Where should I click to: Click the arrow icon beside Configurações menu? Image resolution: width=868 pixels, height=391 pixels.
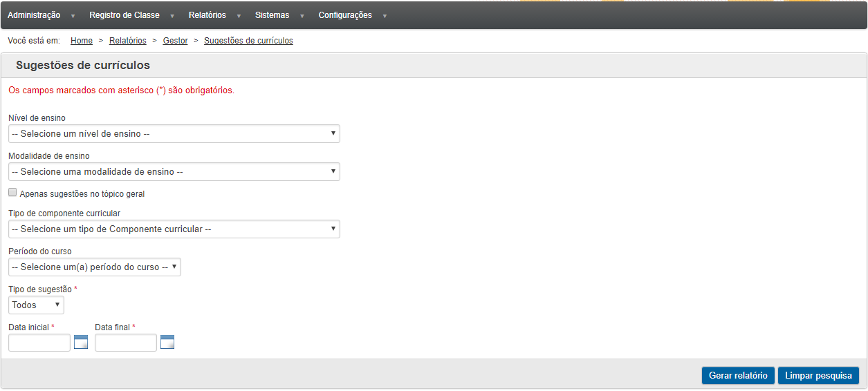click(x=385, y=16)
